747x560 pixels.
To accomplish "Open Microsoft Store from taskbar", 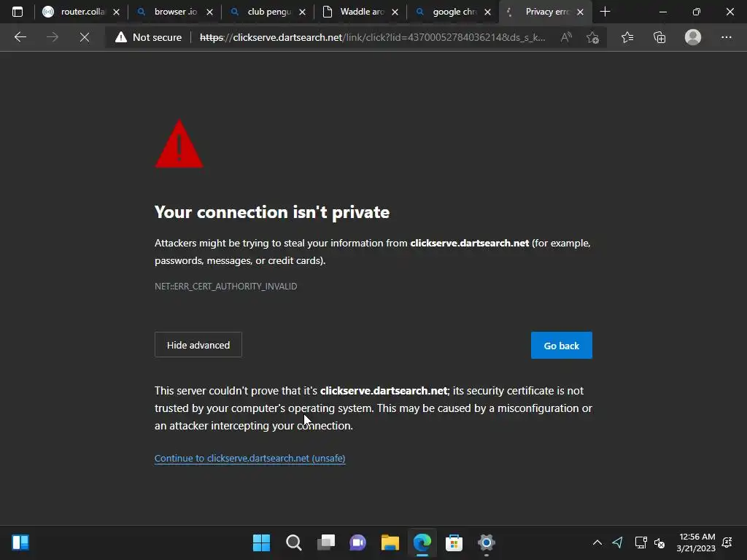I will tap(454, 542).
